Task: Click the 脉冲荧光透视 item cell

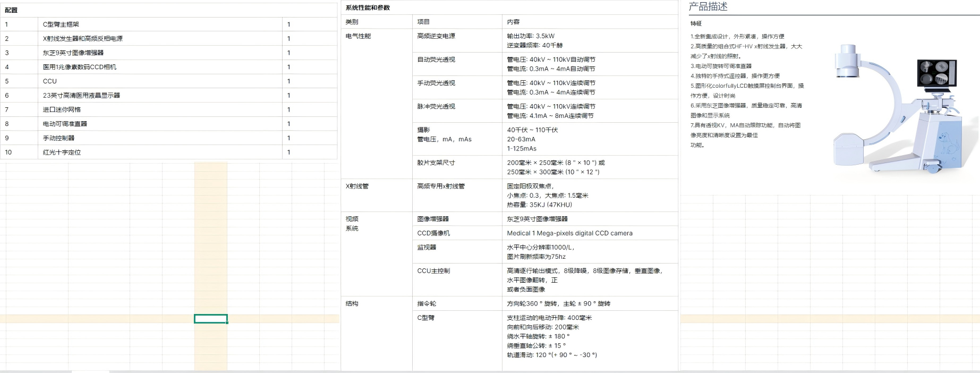Action: (436, 106)
